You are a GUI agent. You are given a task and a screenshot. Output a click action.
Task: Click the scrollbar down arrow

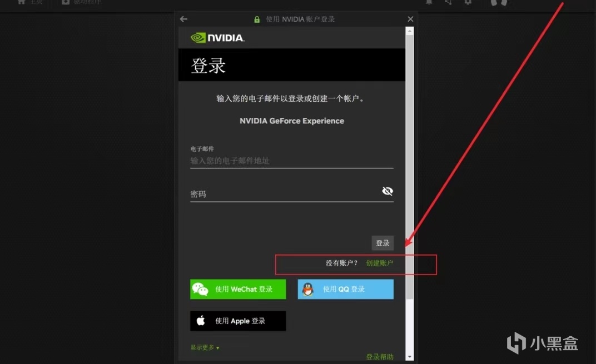[x=409, y=357]
